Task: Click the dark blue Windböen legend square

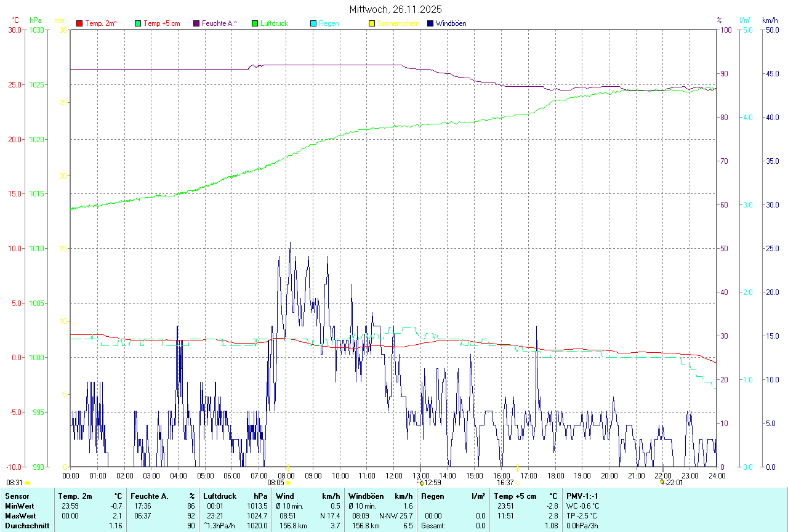Action: click(430, 23)
